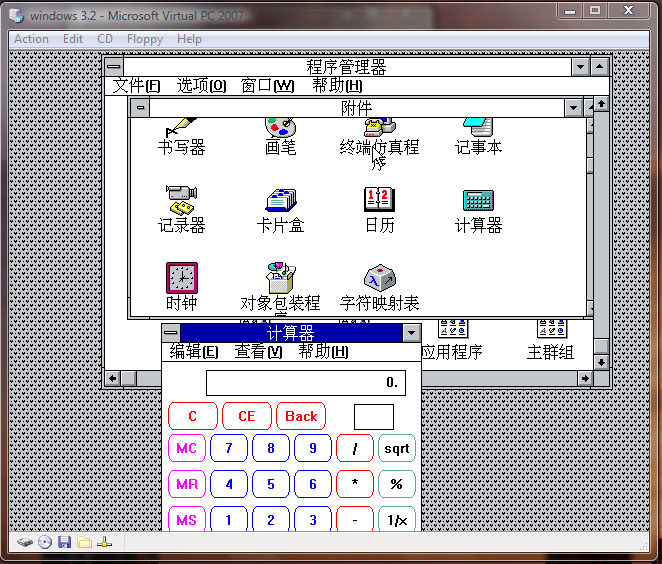Click the number 3 calculator button
Image resolution: width=662 pixels, height=564 pixels.
coord(313,519)
